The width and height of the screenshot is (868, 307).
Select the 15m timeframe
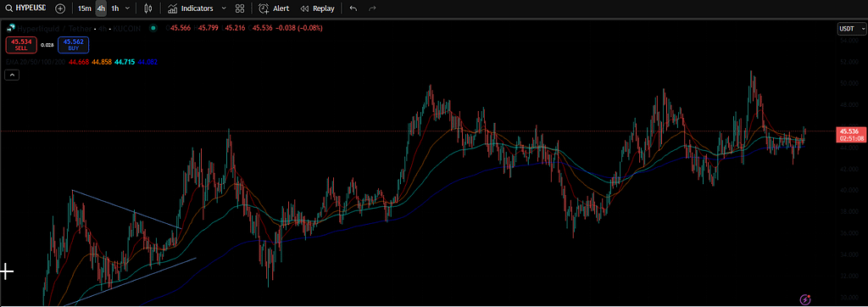click(x=85, y=8)
